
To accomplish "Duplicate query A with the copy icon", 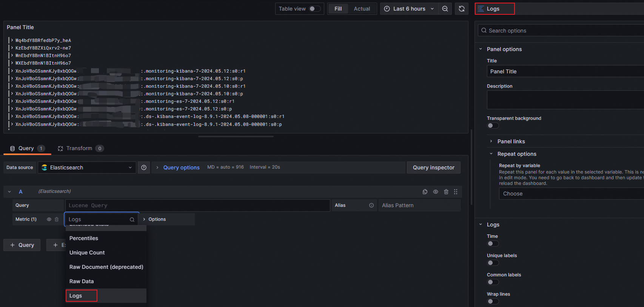I will click(x=425, y=192).
